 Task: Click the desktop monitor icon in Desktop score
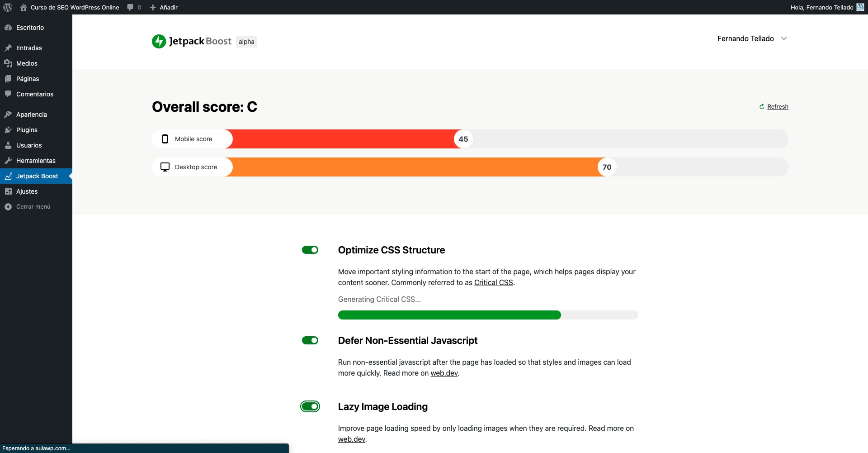pos(165,167)
